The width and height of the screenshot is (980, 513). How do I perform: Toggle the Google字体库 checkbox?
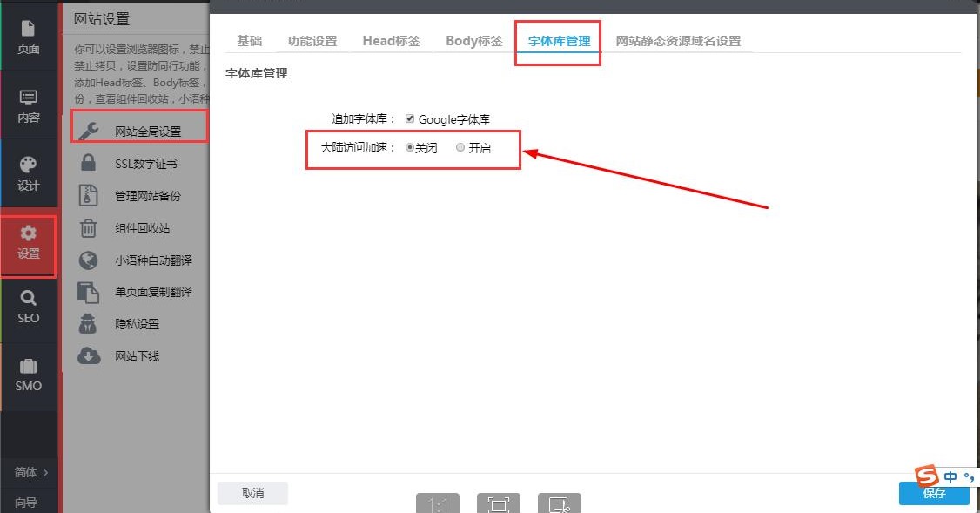tap(410, 118)
